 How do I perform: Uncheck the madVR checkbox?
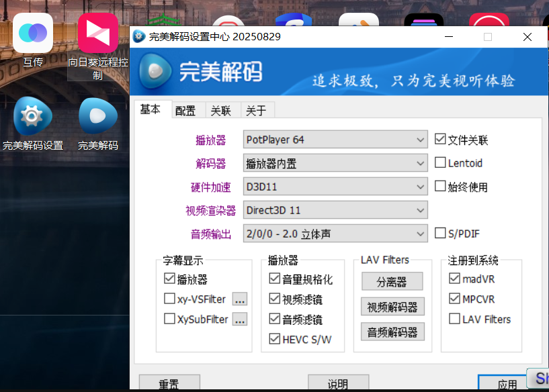pyautogui.click(x=454, y=279)
